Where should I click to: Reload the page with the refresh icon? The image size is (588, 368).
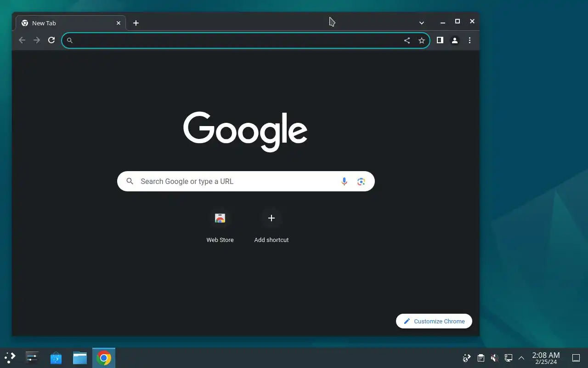(51, 40)
